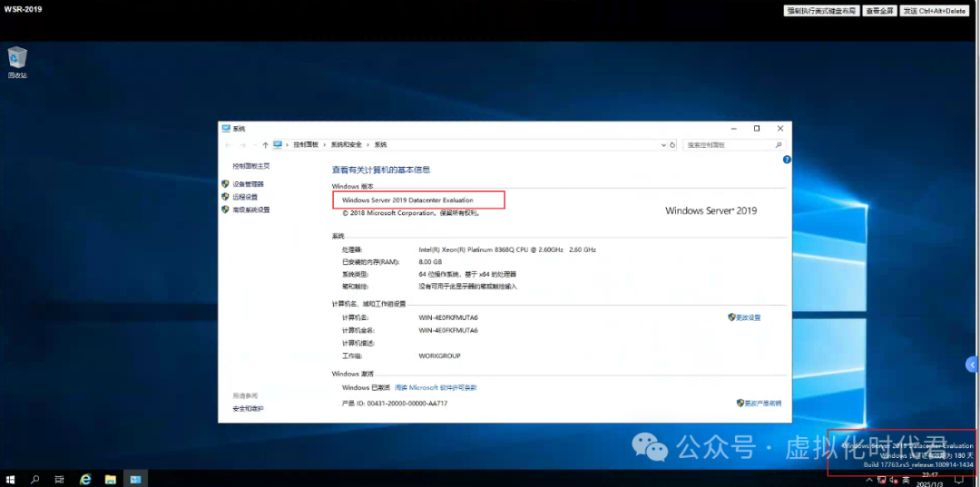Minimize the System window
980x487 pixels.
pyautogui.click(x=732, y=129)
